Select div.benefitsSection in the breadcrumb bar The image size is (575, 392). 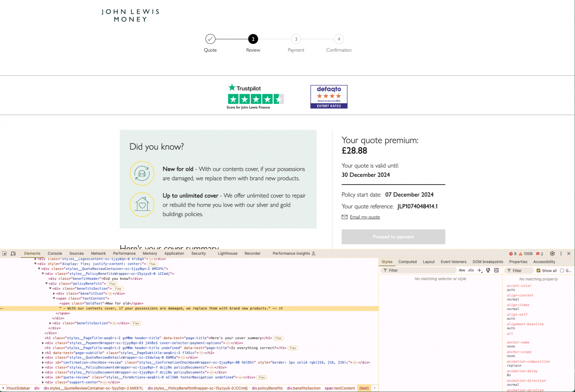[x=304, y=388]
